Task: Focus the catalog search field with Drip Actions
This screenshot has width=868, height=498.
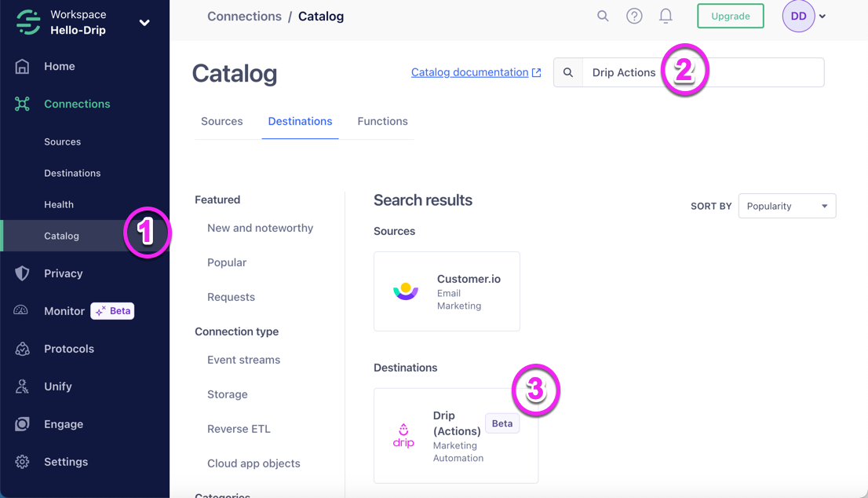Action: 703,72
